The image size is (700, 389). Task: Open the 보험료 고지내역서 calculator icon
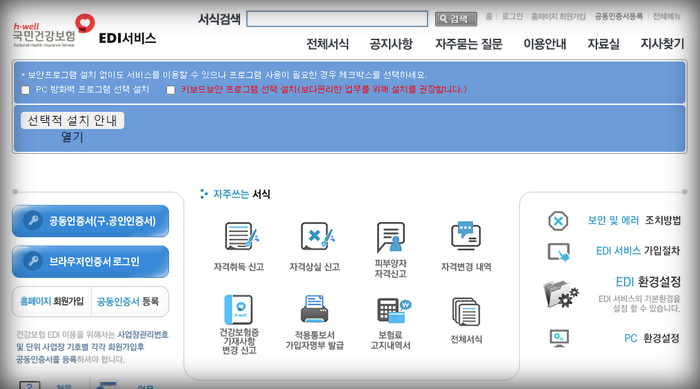tap(393, 310)
